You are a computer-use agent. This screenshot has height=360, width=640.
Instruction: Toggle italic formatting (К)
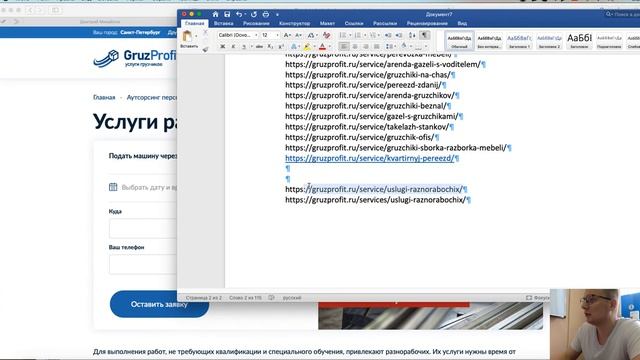(233, 47)
